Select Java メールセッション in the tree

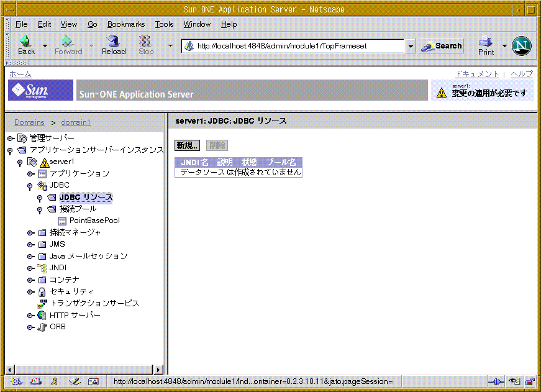point(88,256)
